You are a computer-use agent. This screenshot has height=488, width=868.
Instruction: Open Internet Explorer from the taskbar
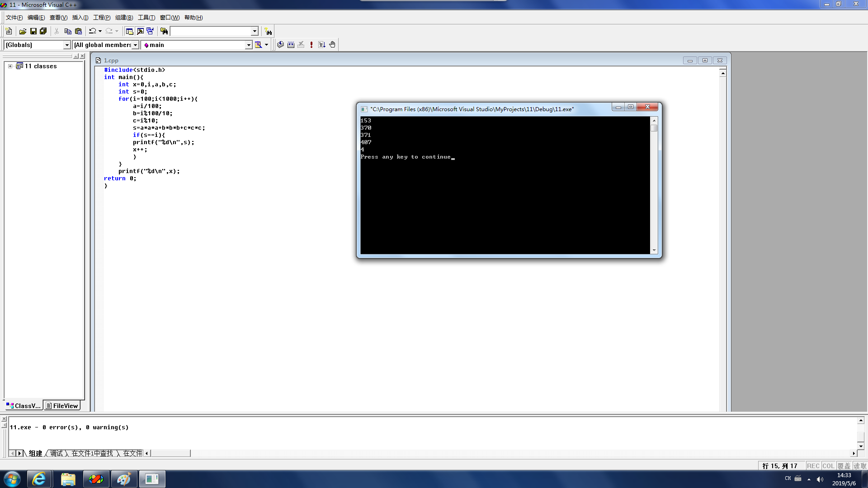tap(39, 479)
